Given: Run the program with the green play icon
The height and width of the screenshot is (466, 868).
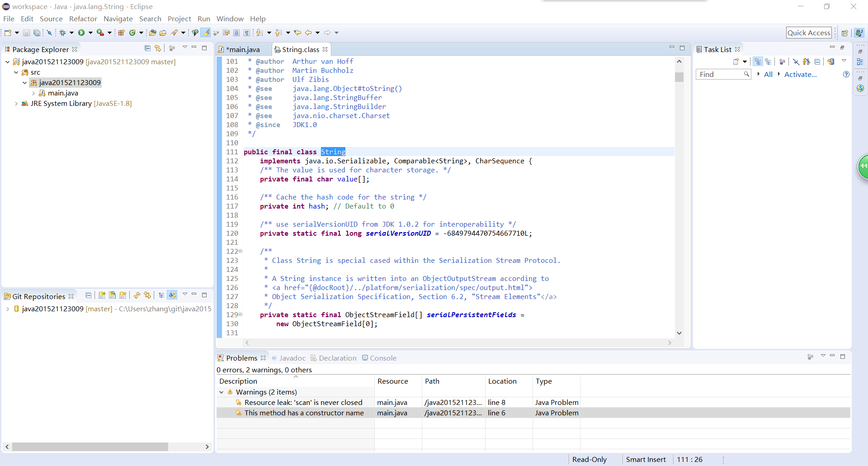Looking at the screenshot, I should click(81, 33).
